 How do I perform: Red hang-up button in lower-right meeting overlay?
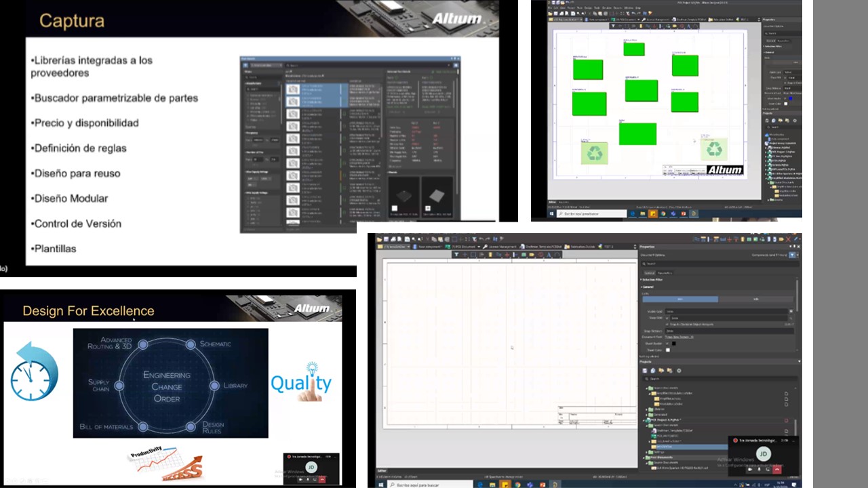[x=777, y=470]
